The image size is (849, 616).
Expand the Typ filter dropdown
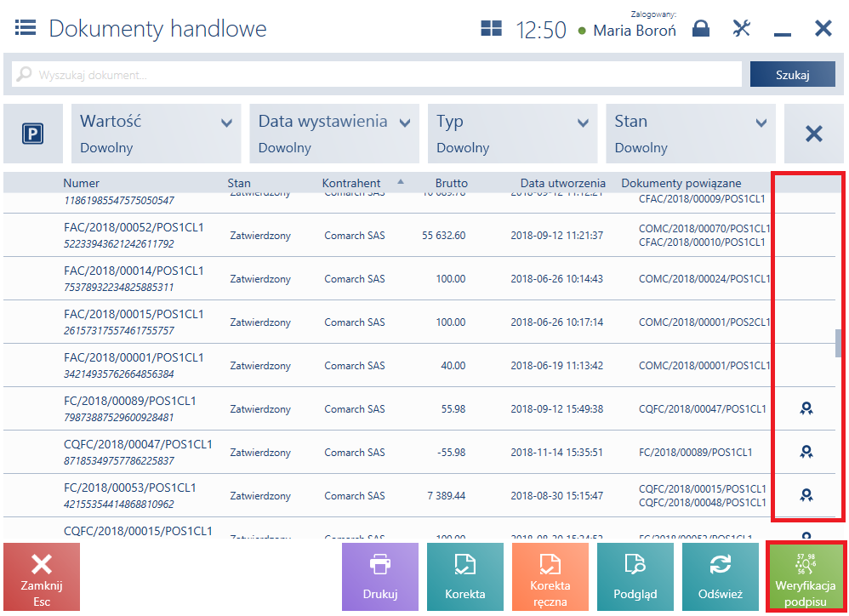(x=512, y=134)
